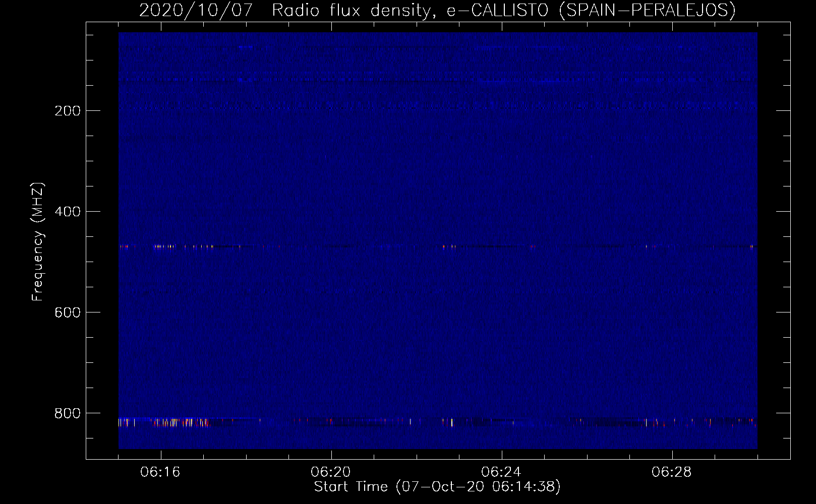Click the 200 frequency tick label

pyautogui.click(x=67, y=111)
